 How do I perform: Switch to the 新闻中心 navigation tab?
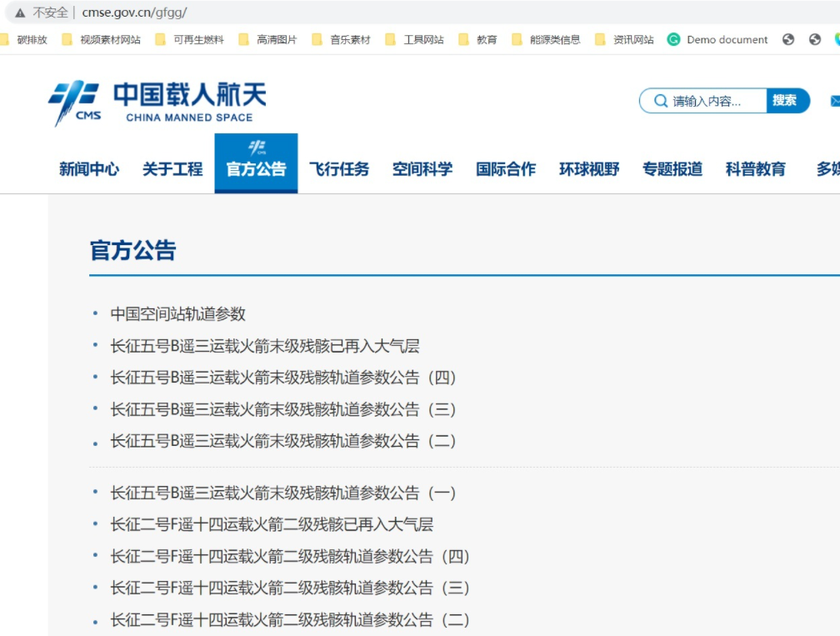[87, 168]
